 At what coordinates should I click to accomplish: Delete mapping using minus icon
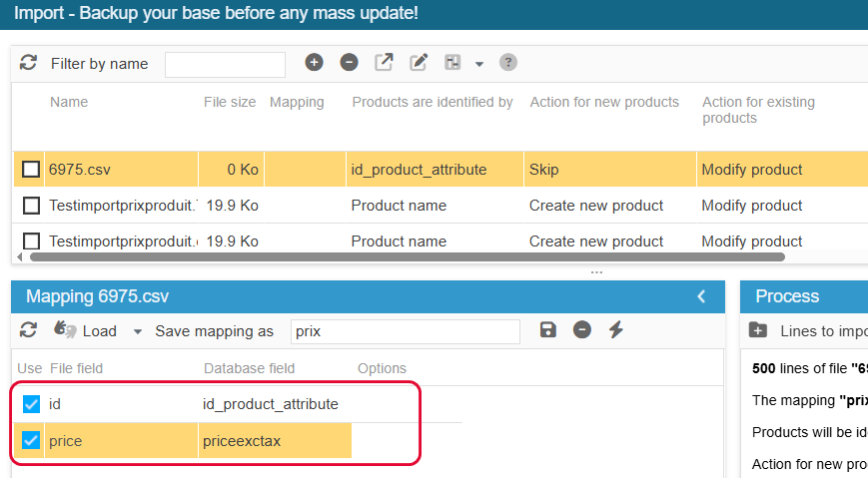pyautogui.click(x=581, y=330)
